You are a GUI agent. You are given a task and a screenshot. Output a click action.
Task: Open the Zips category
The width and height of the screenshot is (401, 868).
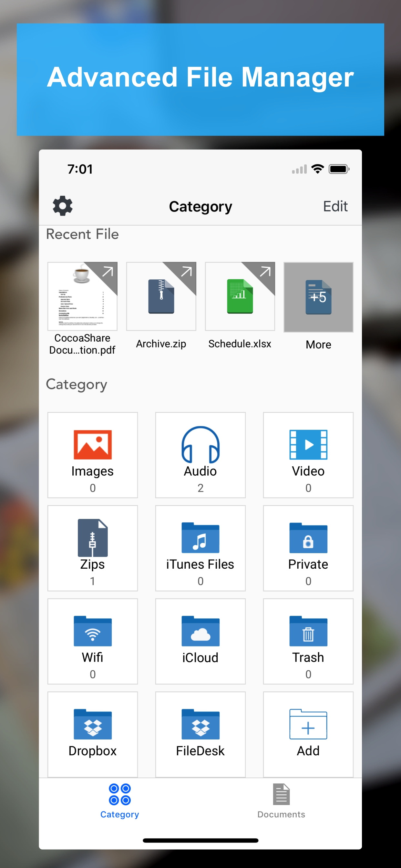[93, 548]
